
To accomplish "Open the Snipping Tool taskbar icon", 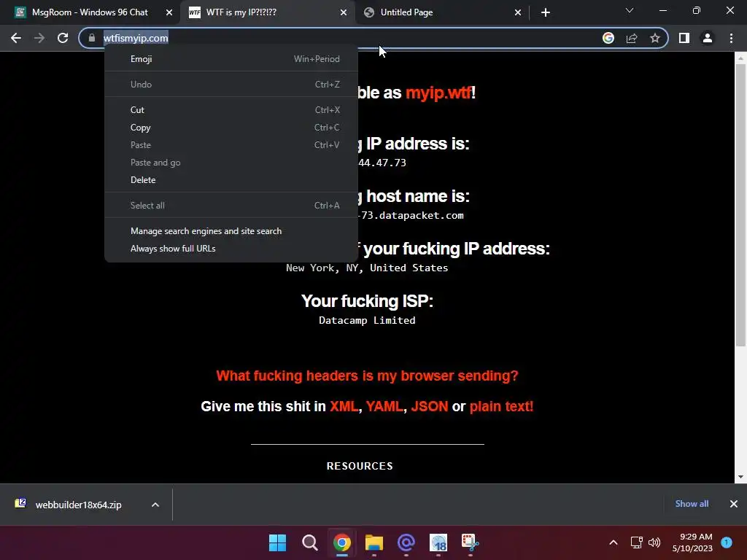I will 471,542.
